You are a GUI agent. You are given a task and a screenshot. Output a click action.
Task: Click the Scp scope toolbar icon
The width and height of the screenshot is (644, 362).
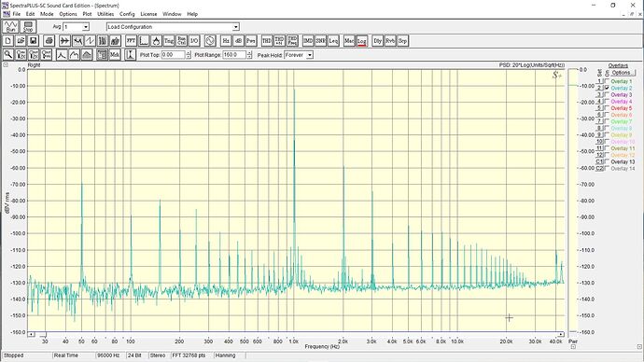tap(402, 41)
